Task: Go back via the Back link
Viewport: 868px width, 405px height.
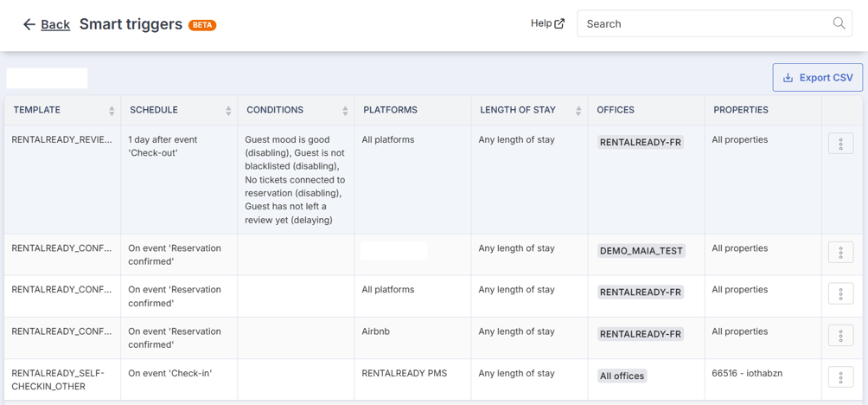Action: pyautogui.click(x=55, y=24)
